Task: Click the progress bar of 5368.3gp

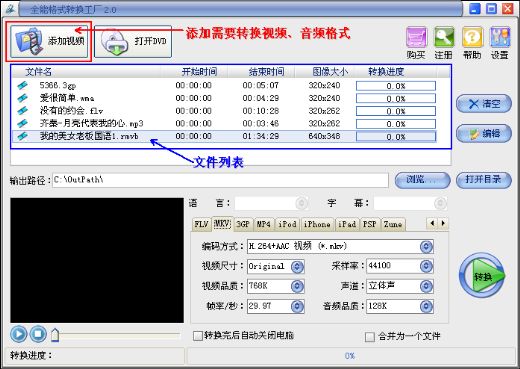Action: (396, 86)
